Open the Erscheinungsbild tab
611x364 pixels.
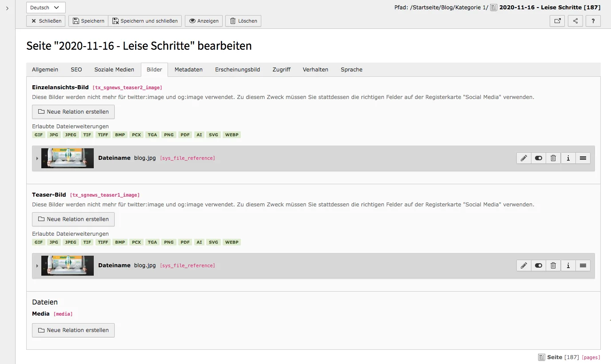coord(237,70)
